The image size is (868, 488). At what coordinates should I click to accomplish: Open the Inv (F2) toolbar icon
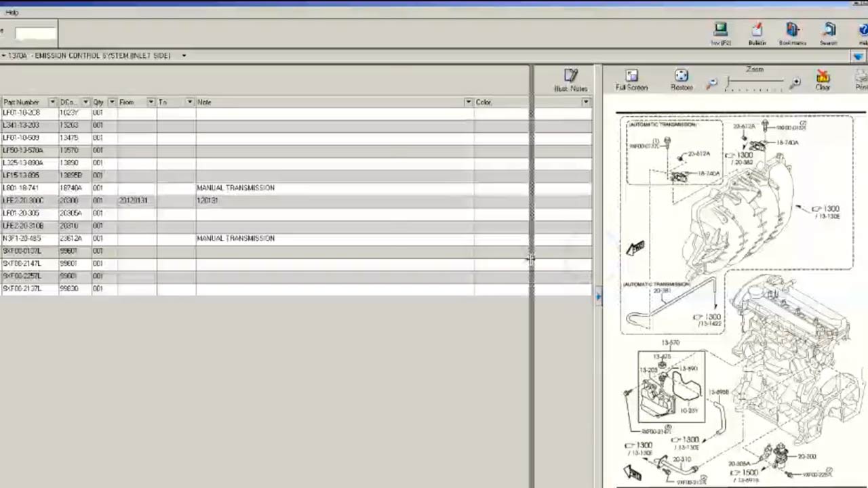(720, 33)
